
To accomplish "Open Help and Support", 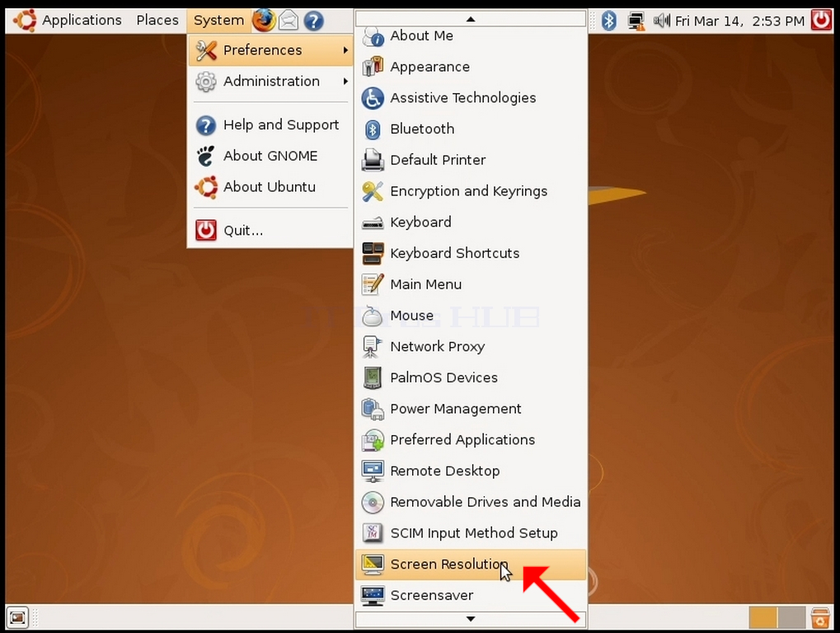I will [270, 124].
